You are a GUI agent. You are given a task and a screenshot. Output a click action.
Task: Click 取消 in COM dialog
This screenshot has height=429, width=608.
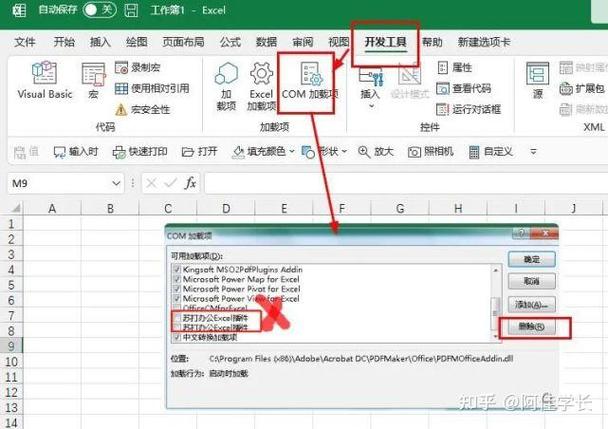point(531,281)
